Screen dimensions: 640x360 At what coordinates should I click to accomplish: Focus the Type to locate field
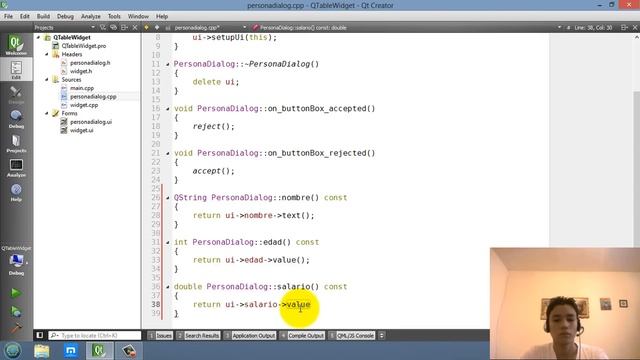(95, 336)
